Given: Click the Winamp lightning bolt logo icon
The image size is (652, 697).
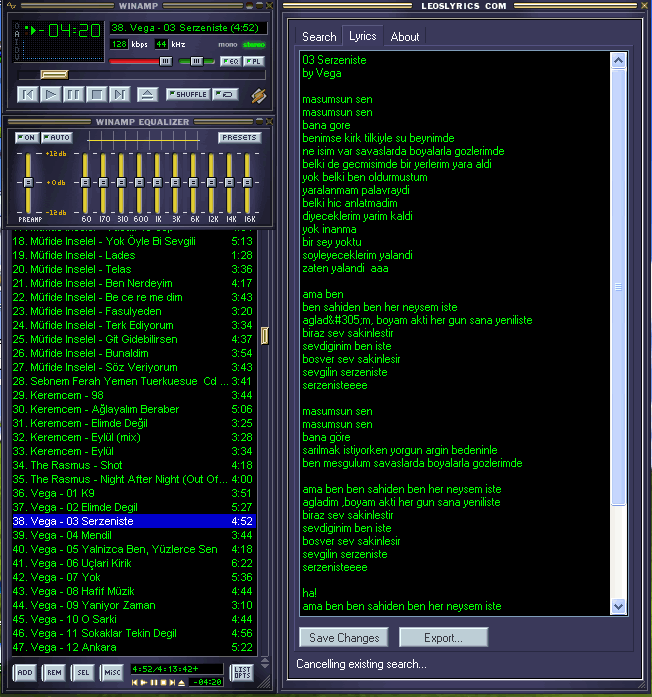Looking at the screenshot, I should pyautogui.click(x=259, y=96).
